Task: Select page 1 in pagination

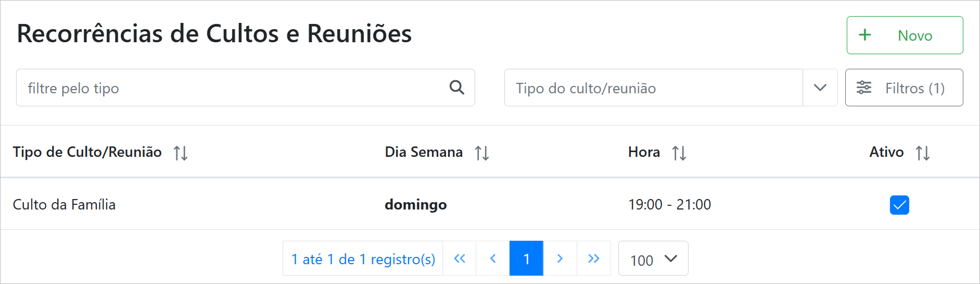Action: click(x=526, y=258)
